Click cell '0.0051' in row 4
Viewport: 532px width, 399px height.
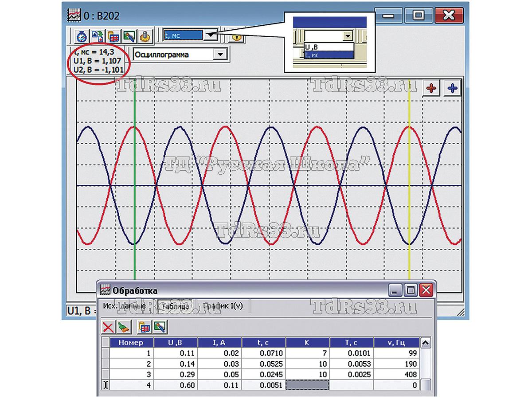(263, 385)
